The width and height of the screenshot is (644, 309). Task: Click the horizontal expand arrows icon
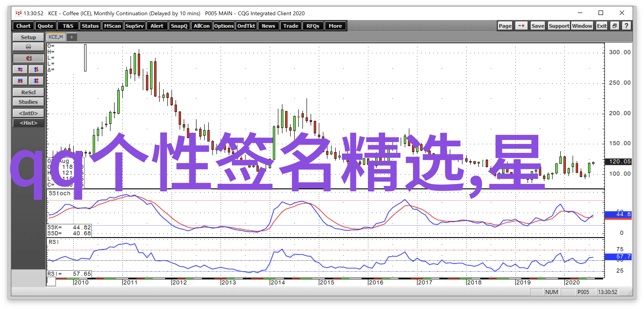click(20, 69)
